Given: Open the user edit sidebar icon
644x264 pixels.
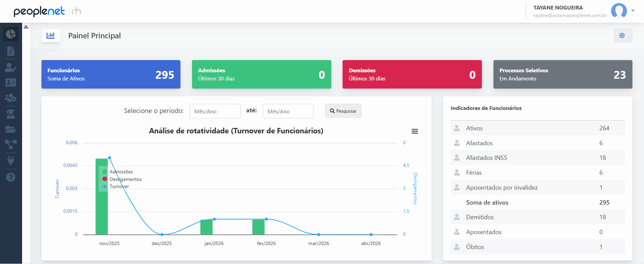Looking at the screenshot, I should [x=11, y=68].
